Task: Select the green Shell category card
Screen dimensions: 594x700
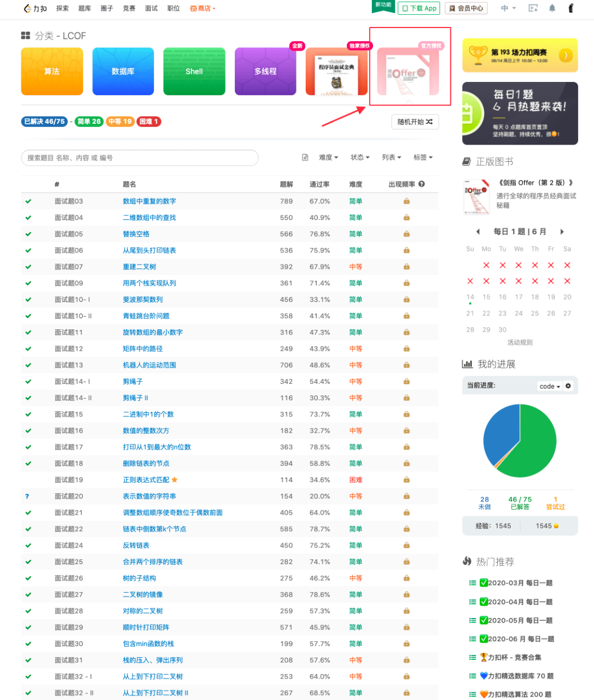Action: [194, 71]
